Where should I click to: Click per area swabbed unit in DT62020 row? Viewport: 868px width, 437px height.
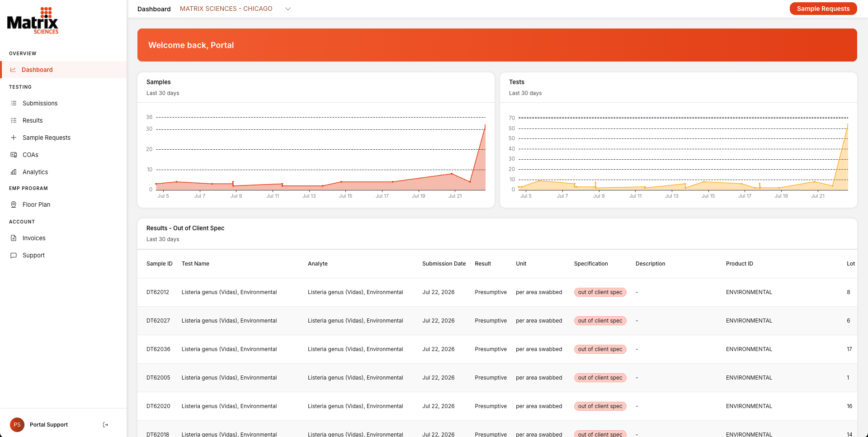539,406
